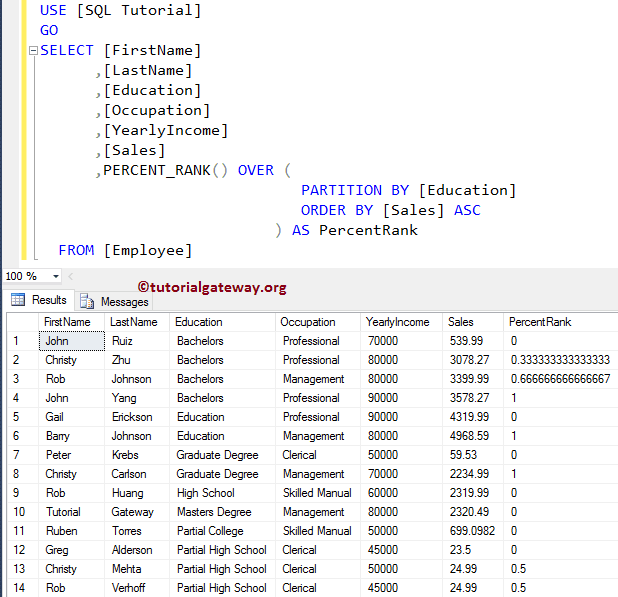Open the 100 % zoom dropdown
This screenshot has height=597, width=618.
[x=56, y=276]
